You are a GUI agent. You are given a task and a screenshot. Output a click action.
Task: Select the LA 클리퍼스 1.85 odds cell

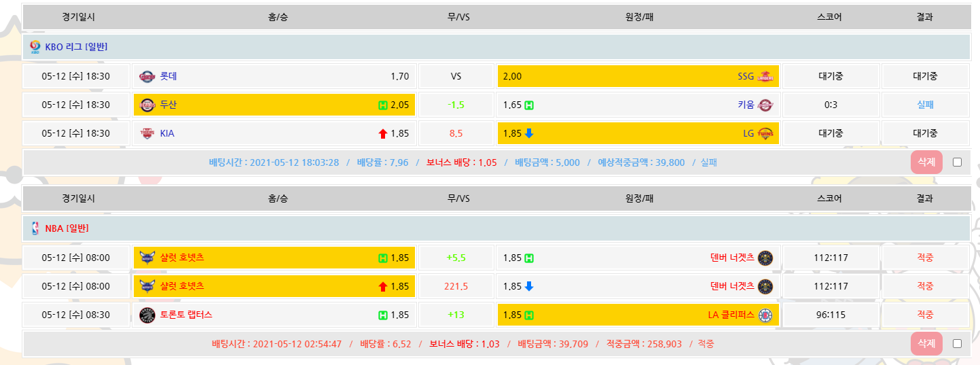click(x=638, y=315)
